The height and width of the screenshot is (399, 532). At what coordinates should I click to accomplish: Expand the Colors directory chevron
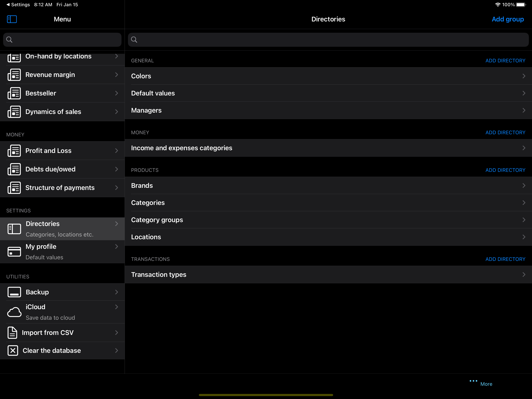524,76
